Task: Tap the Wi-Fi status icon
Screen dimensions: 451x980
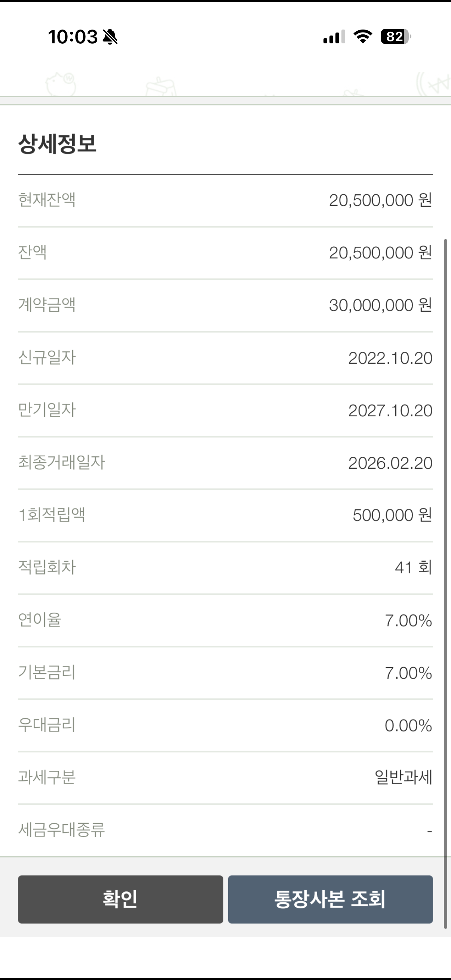Action: [x=363, y=37]
